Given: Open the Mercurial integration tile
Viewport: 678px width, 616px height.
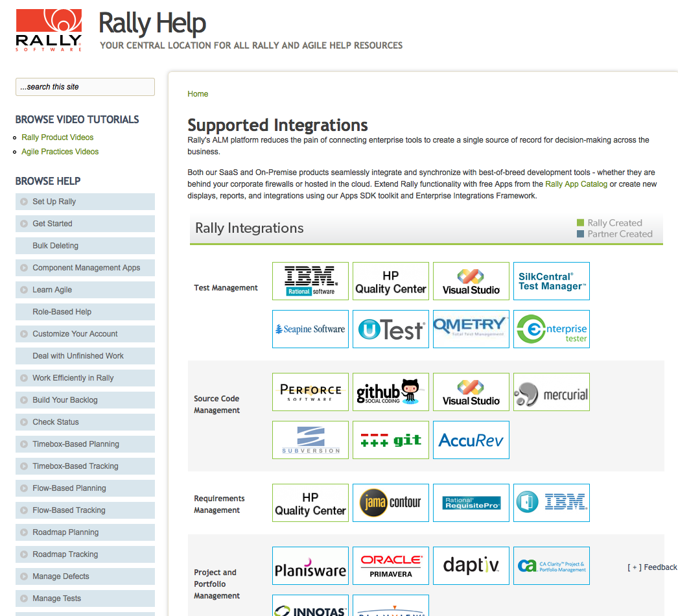Looking at the screenshot, I should pyautogui.click(x=551, y=392).
